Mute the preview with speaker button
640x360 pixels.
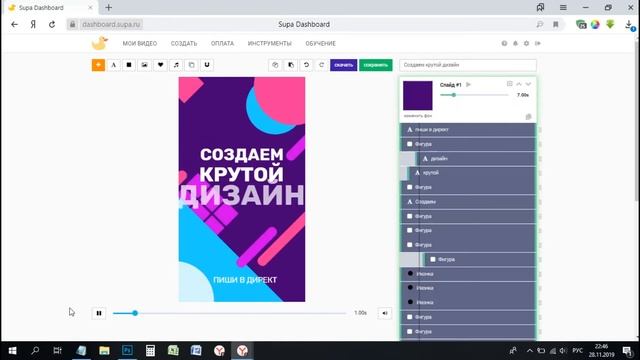coord(384,313)
